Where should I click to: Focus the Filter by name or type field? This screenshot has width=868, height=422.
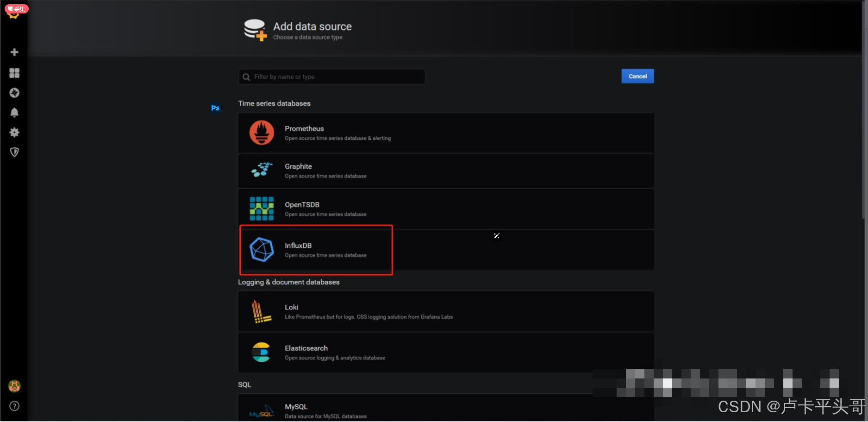click(x=331, y=77)
